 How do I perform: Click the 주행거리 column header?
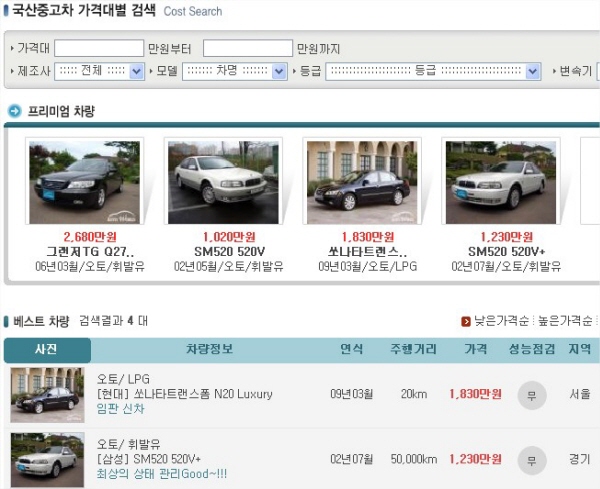click(x=413, y=349)
